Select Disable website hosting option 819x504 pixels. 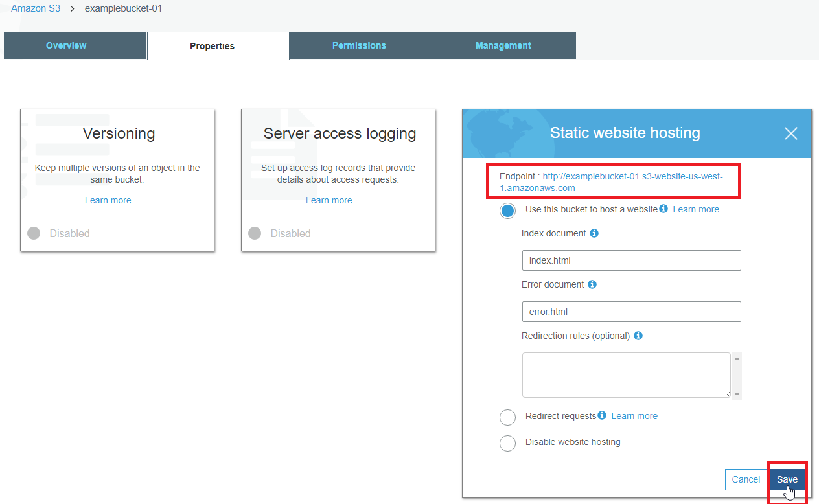pyautogui.click(x=508, y=443)
